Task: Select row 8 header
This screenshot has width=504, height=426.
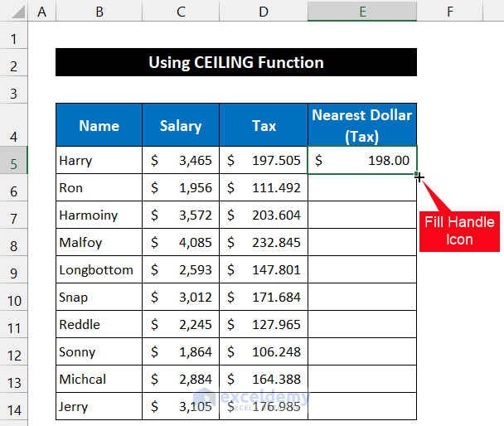Action: coord(14,242)
